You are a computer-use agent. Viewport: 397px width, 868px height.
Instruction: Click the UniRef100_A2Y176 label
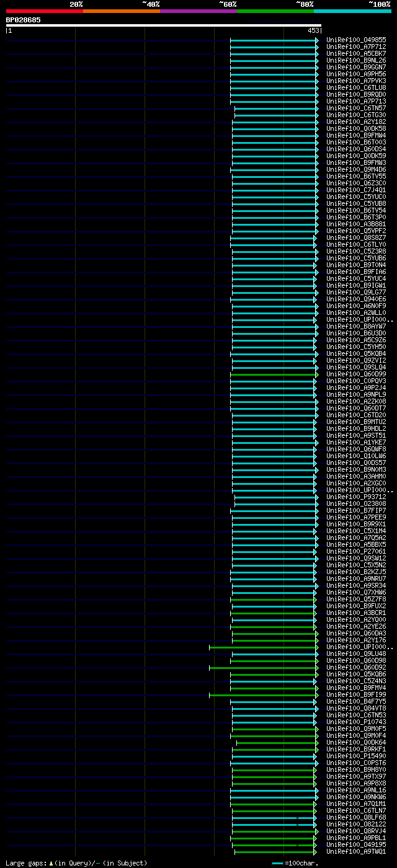click(x=356, y=640)
